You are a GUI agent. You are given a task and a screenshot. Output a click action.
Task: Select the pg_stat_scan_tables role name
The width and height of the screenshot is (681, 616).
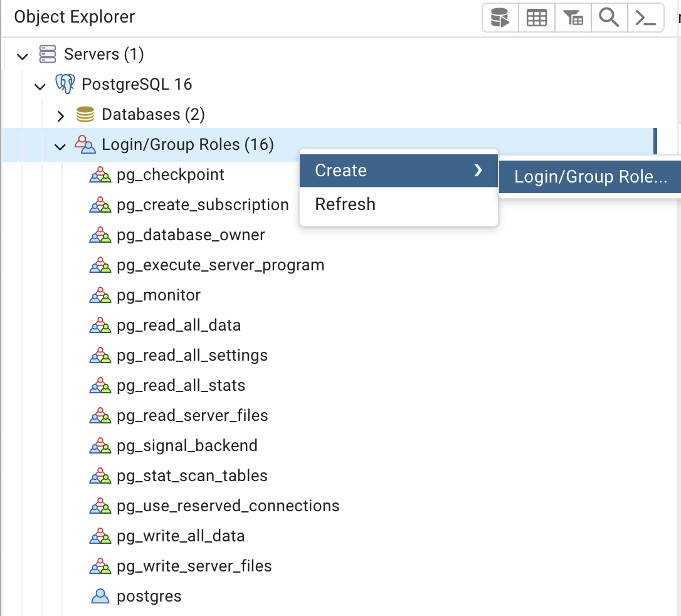192,476
